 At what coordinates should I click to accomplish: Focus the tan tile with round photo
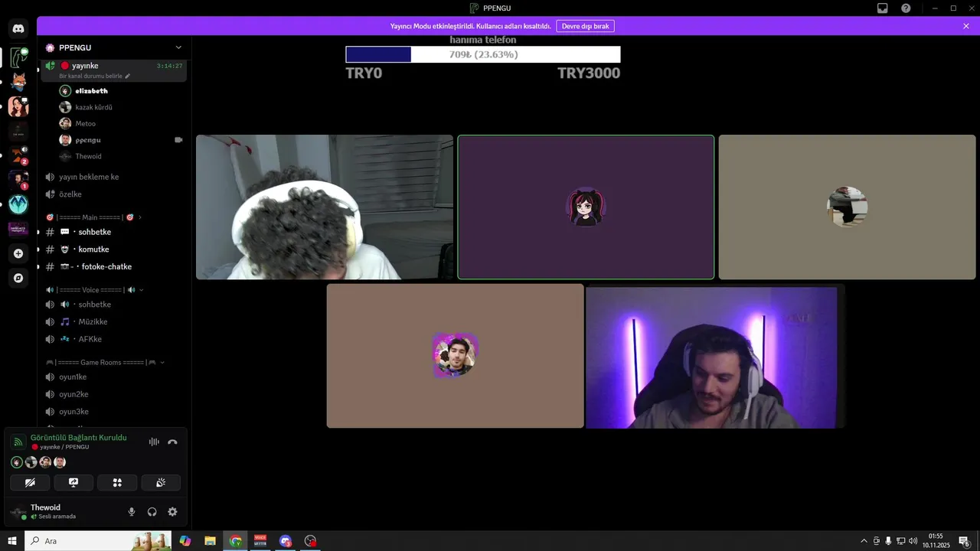848,207
